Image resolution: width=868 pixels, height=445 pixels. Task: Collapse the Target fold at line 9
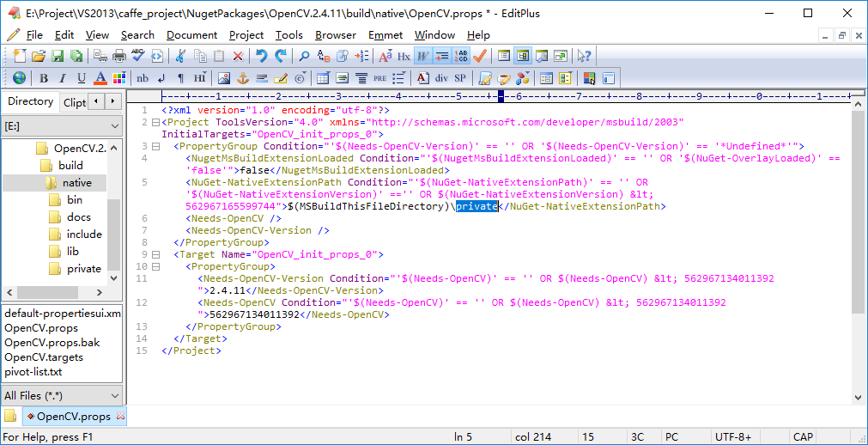[155, 254]
